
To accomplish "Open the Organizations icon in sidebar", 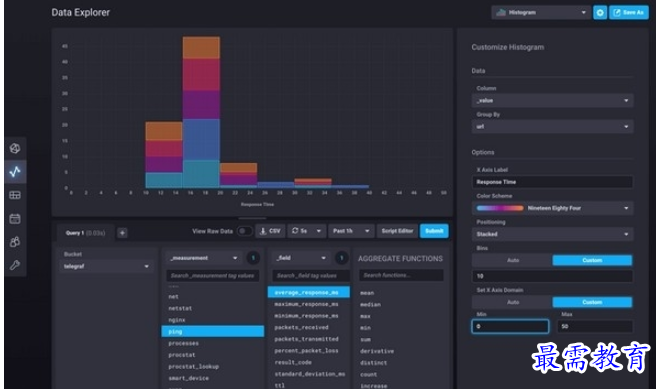I will tap(15, 242).
